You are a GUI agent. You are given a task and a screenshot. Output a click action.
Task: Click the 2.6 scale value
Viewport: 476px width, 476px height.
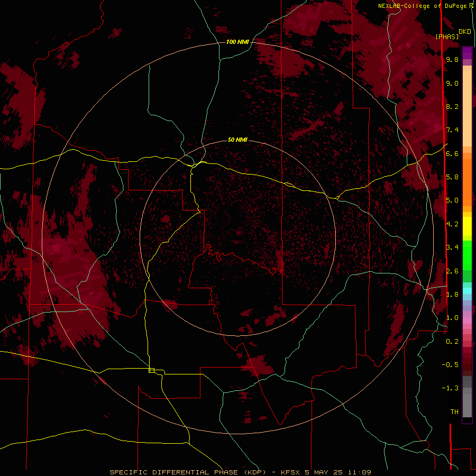[x=452, y=271]
